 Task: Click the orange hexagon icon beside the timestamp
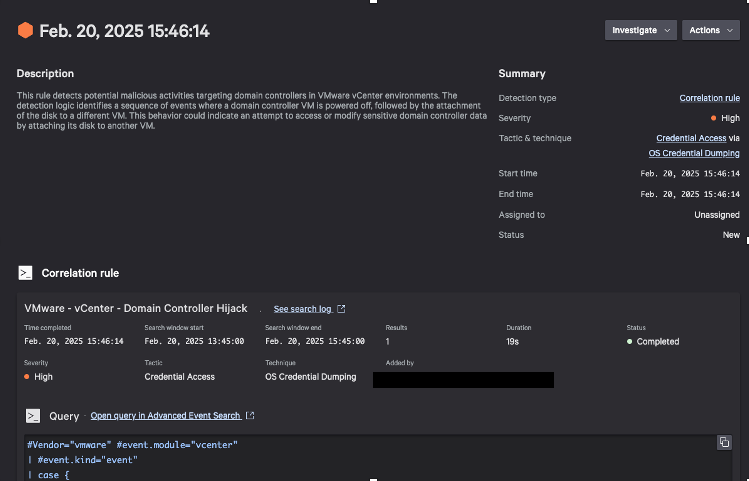[x=25, y=31]
